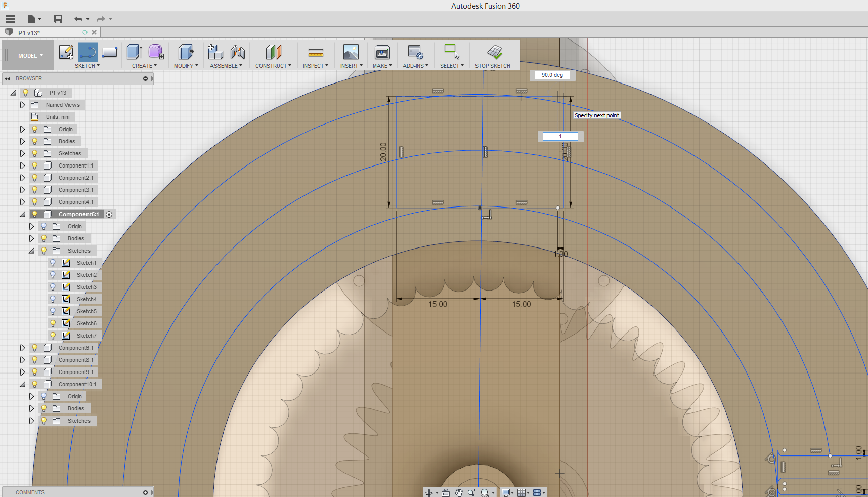Open the Create Form tool icon
Viewport: 868px width, 497px height.
pyautogui.click(x=156, y=52)
